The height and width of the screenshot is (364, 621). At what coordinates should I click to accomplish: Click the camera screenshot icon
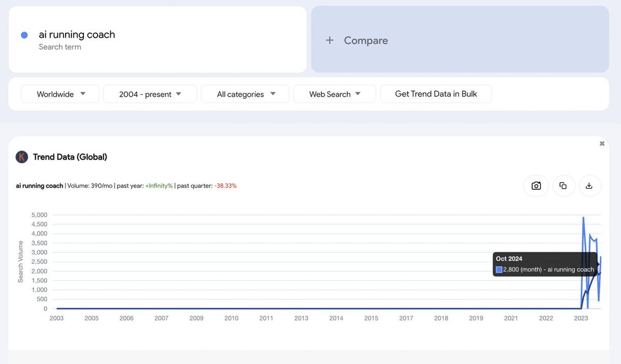point(536,186)
